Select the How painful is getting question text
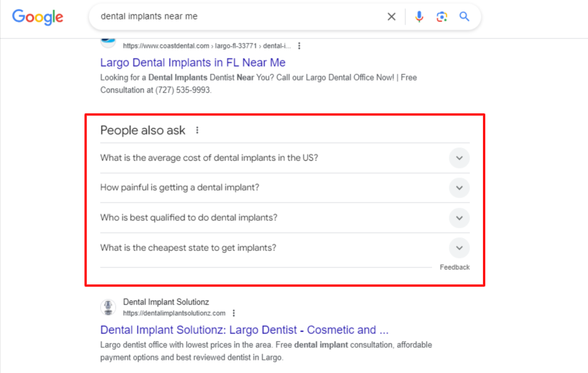 click(x=179, y=187)
